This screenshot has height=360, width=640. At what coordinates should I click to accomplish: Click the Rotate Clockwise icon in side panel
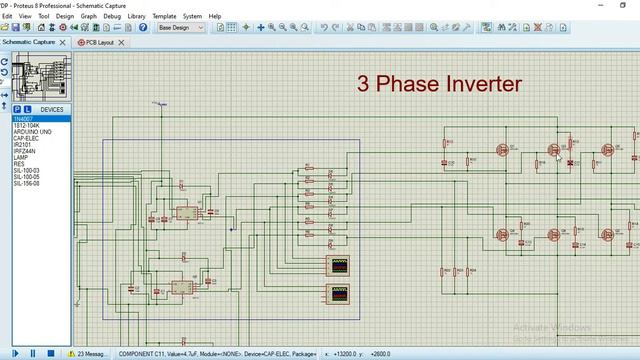point(4,62)
